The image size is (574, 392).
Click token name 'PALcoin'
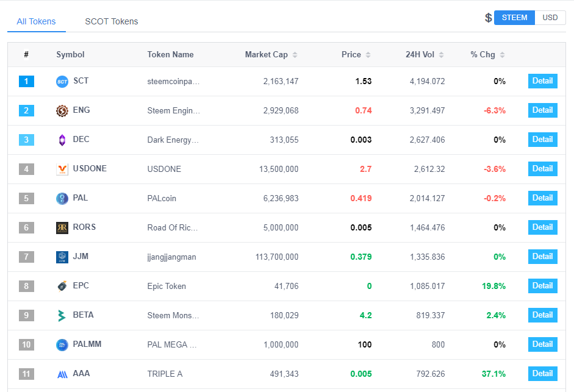162,198
